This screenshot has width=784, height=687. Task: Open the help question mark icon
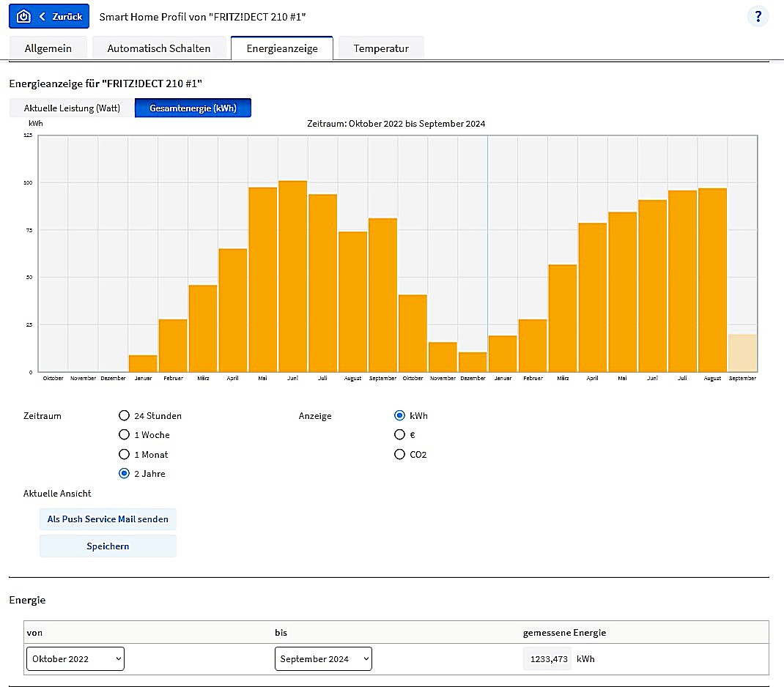coord(758,17)
